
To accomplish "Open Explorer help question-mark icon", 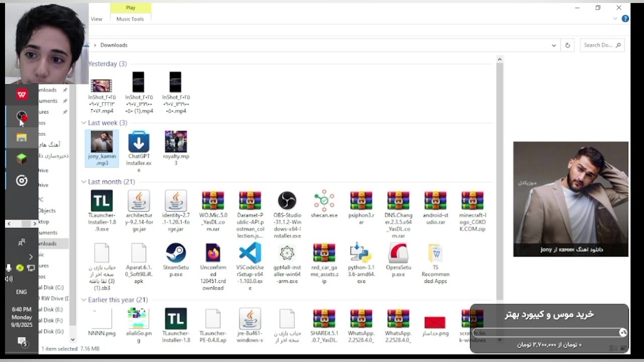I will [x=625, y=19].
